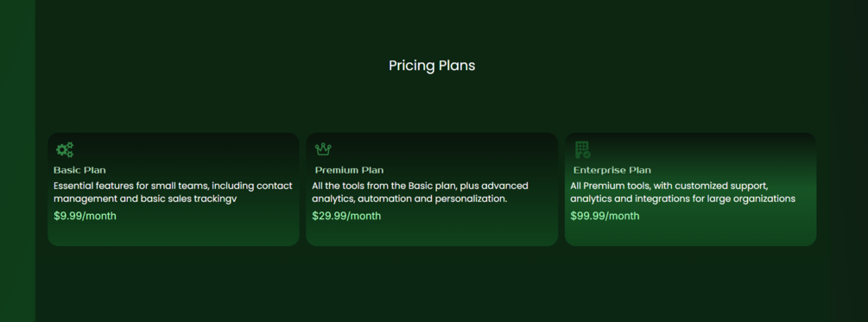Click the 'All the tools from the Basic plan' line
This screenshot has width=868, height=322.
click(420, 186)
